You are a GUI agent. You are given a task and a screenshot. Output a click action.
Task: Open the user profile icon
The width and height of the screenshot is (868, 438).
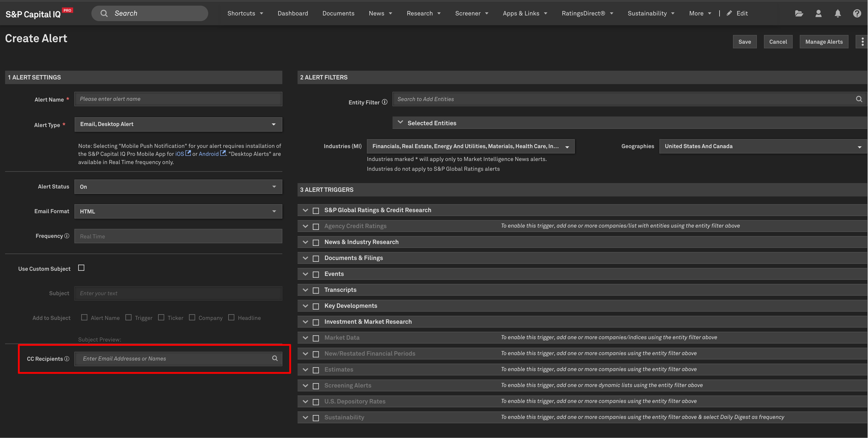(x=818, y=14)
